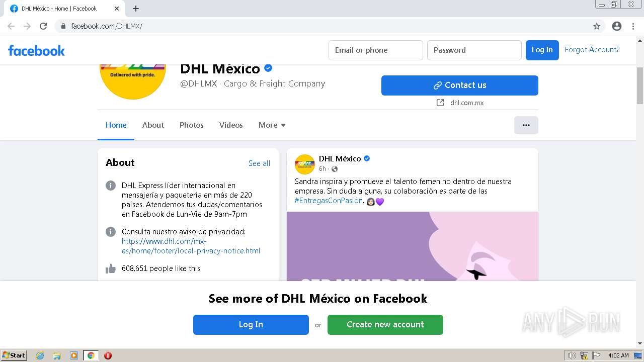Click the external link icon by dhl.com.mx

(440, 103)
